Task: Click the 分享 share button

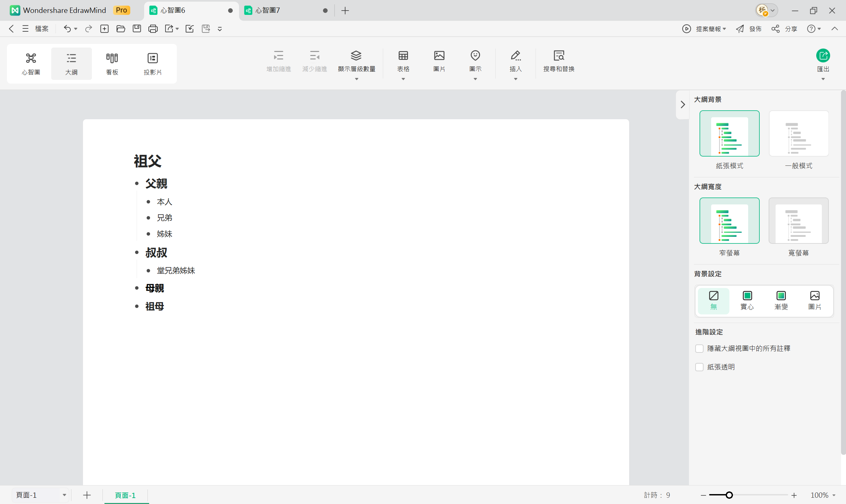Action: (x=785, y=29)
